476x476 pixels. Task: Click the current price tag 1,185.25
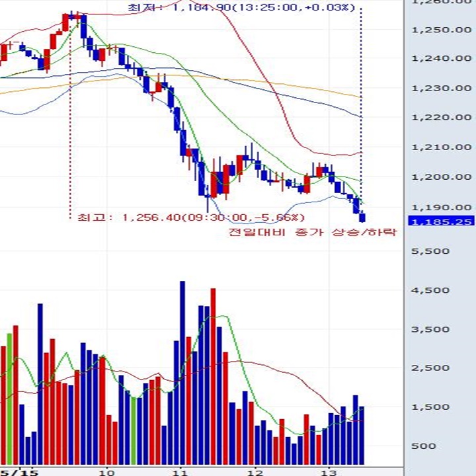click(441, 221)
